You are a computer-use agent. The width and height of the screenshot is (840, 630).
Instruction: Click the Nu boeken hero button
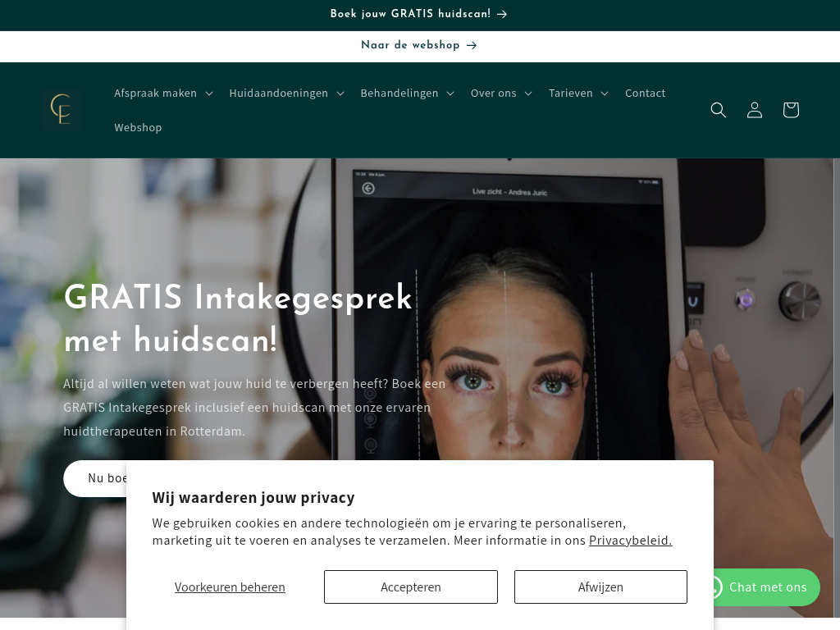coord(95,478)
